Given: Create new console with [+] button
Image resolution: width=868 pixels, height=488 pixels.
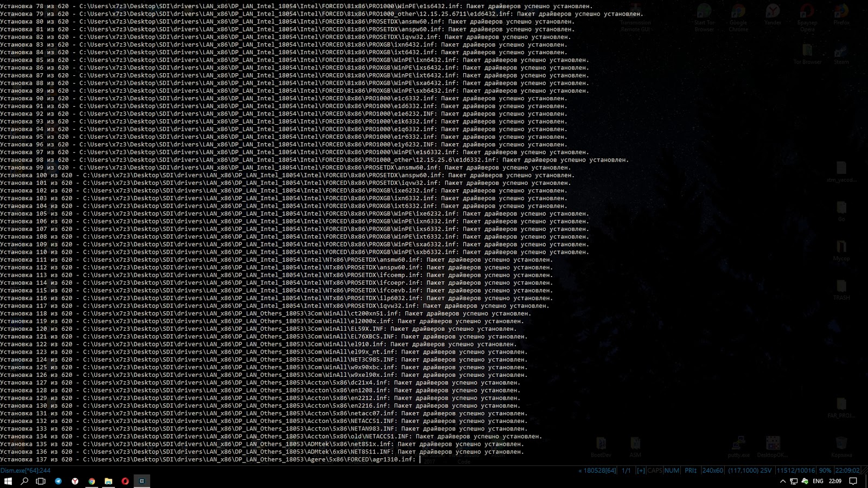Looking at the screenshot, I should 641,471.
